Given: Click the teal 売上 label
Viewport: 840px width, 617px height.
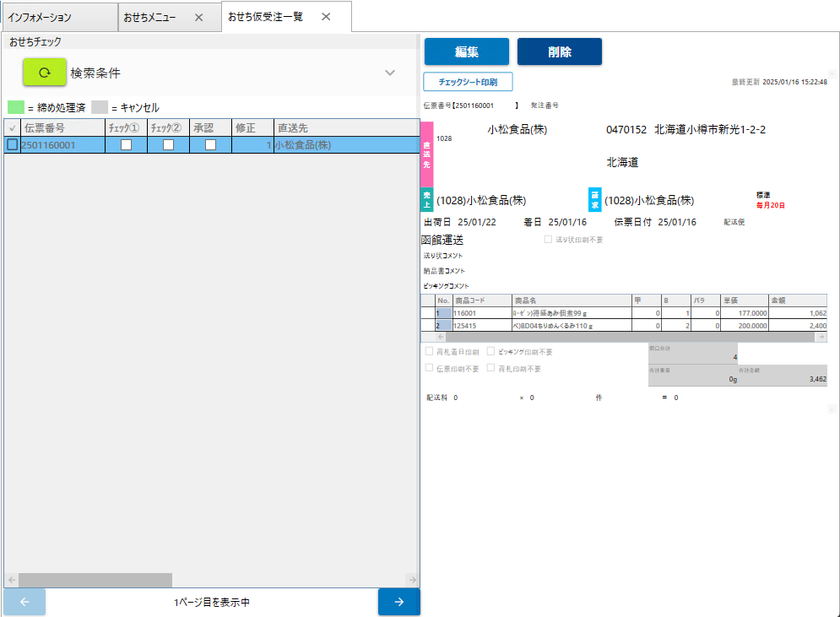Looking at the screenshot, I should coord(426,199).
